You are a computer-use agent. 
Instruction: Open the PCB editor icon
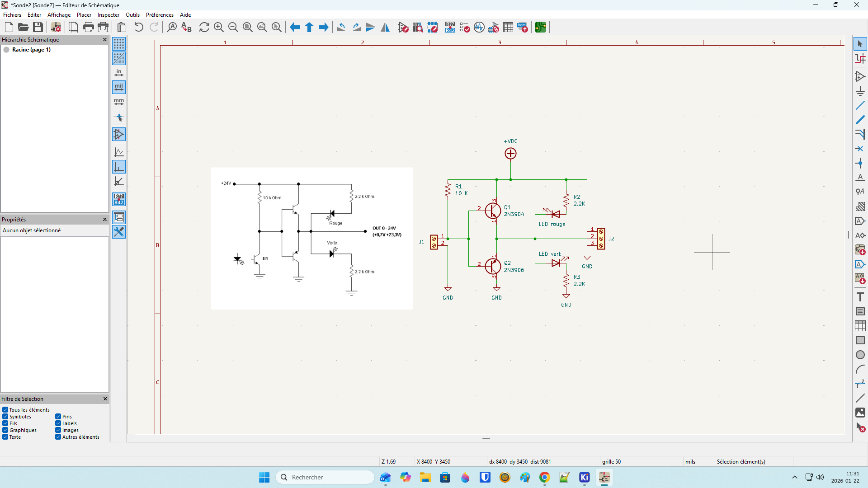540,27
